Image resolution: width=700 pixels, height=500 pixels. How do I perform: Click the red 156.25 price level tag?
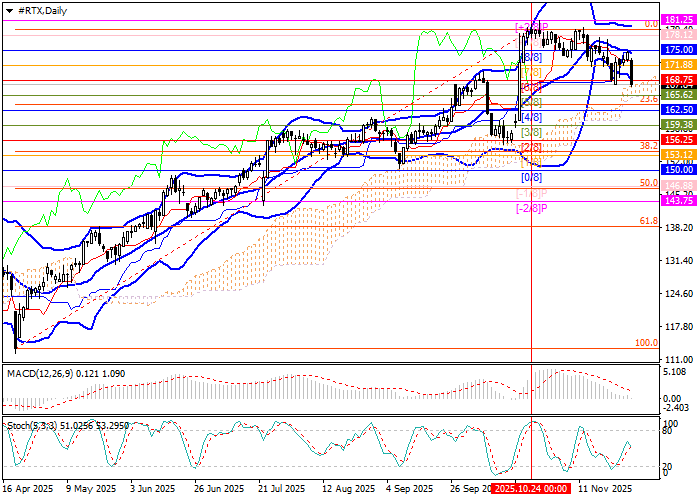(x=680, y=141)
